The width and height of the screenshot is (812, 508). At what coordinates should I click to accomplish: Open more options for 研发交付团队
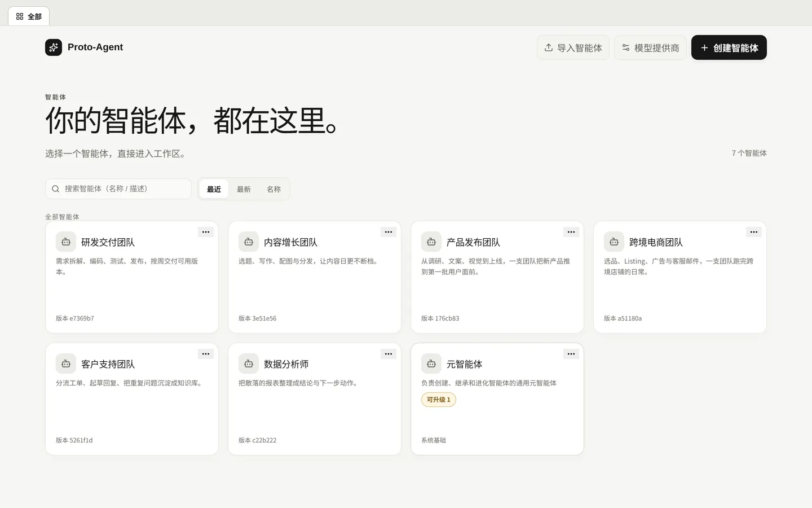pos(206,232)
